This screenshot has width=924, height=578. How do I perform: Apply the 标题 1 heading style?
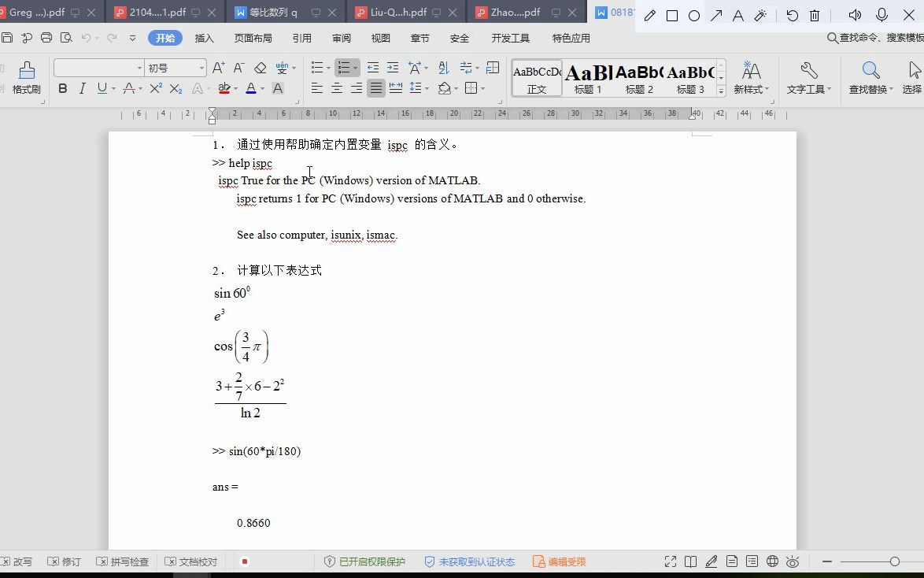[x=587, y=76]
